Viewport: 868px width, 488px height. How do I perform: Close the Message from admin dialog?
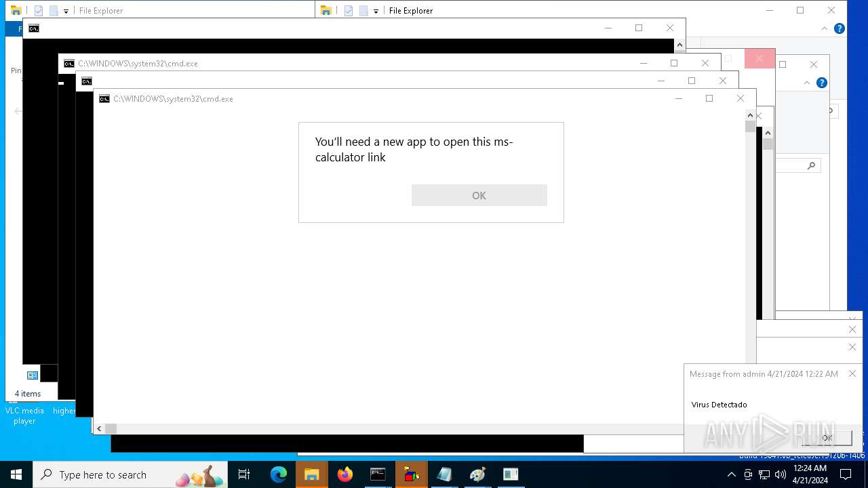tap(852, 373)
